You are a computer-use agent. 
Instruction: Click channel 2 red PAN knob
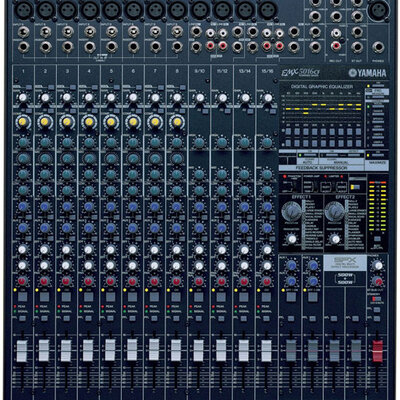tap(44, 281)
